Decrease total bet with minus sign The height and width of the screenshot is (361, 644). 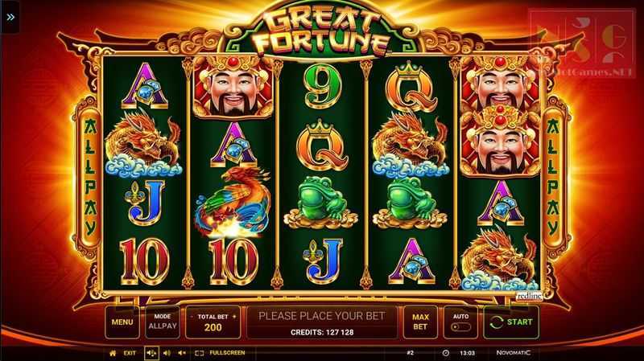click(192, 317)
